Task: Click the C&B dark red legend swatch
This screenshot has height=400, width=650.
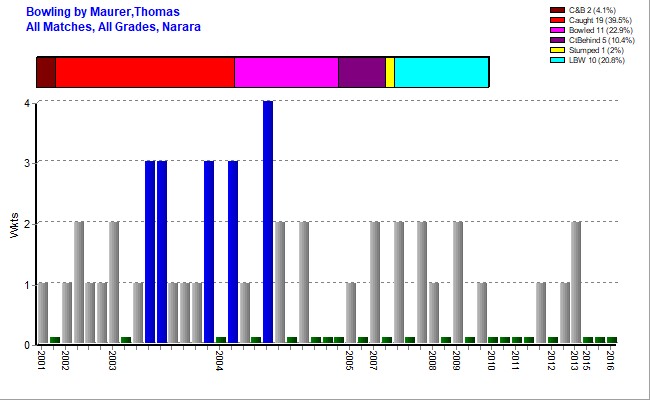Action: (x=557, y=10)
